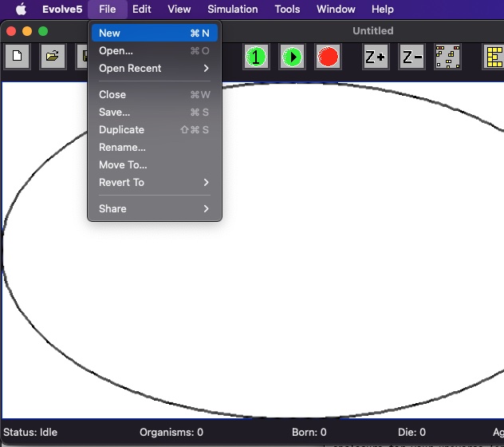Expand the Revert To submenu

point(154,183)
